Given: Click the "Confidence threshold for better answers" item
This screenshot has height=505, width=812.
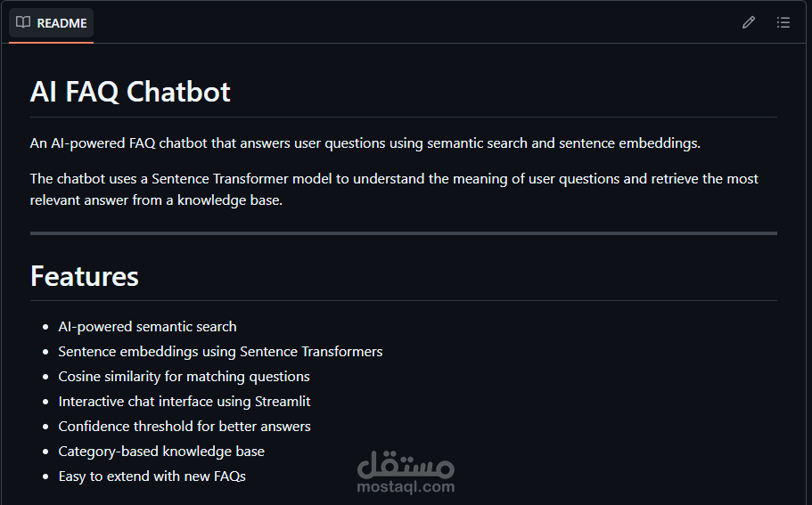Looking at the screenshot, I should 185,427.
